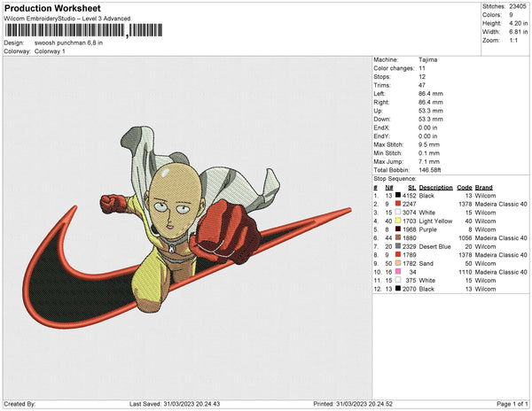Click the embroidered Saitama swoosh design preview
Viewport: 532px width, 411px height.
186,228
